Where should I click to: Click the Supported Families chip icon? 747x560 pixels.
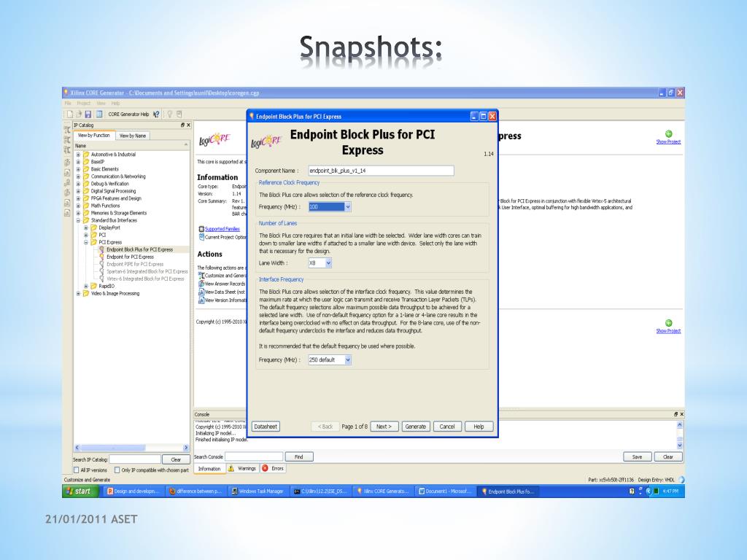click(201, 229)
